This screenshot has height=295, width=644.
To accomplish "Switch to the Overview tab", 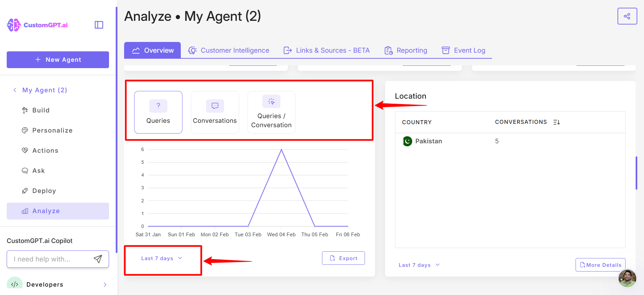I will 153,50.
